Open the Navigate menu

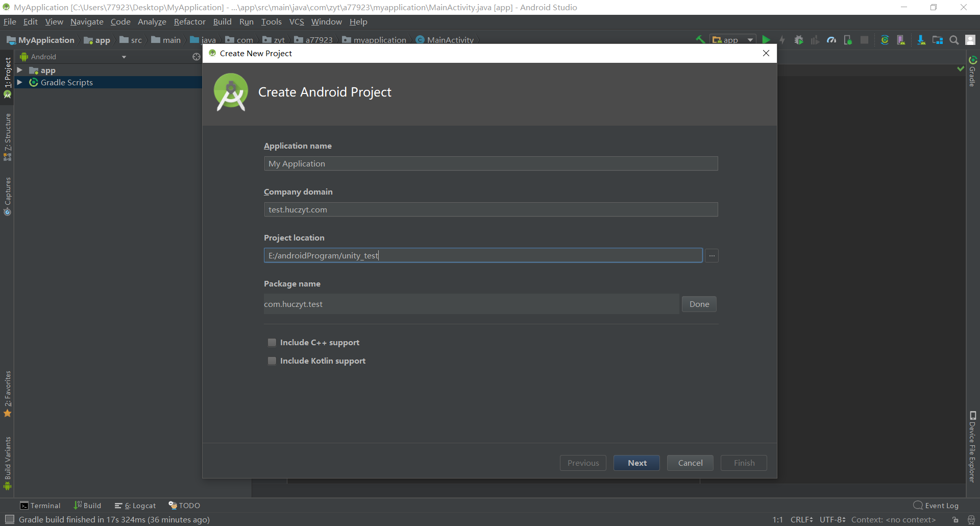tap(87, 21)
